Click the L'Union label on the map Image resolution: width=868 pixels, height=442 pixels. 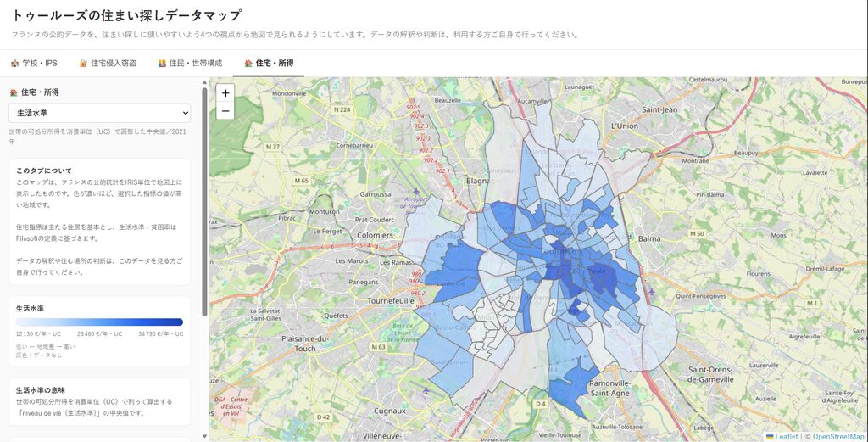[625, 126]
